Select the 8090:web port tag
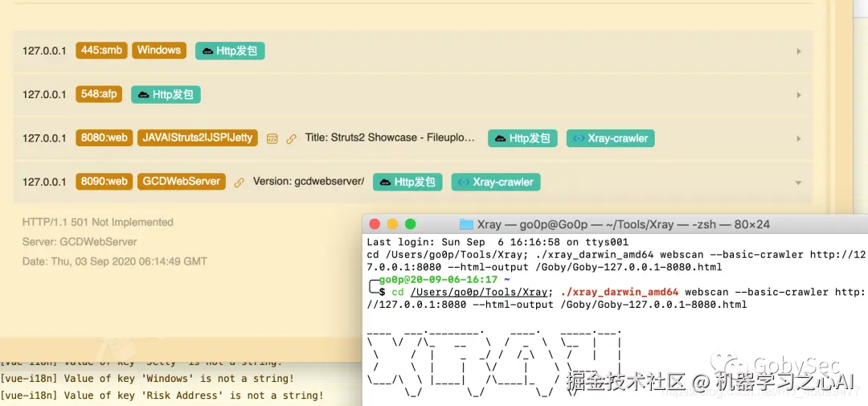Image resolution: width=868 pixels, height=406 pixels. pos(104,181)
